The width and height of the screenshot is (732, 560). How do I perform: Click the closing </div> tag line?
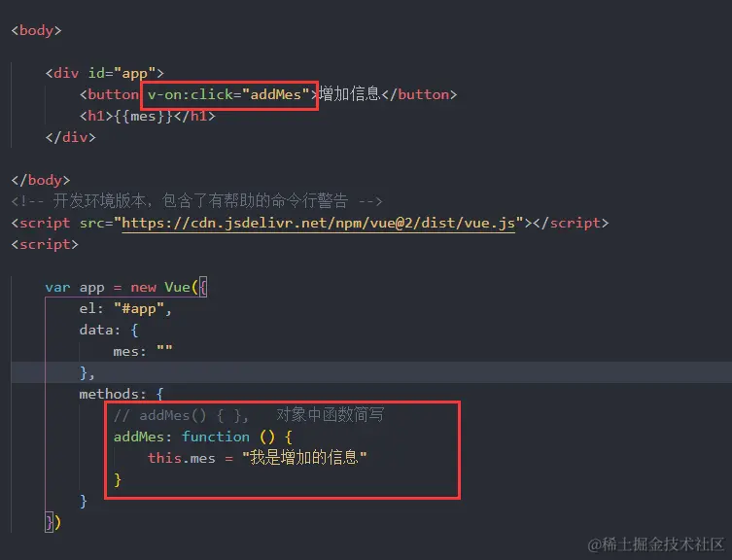pyautogui.click(x=71, y=137)
